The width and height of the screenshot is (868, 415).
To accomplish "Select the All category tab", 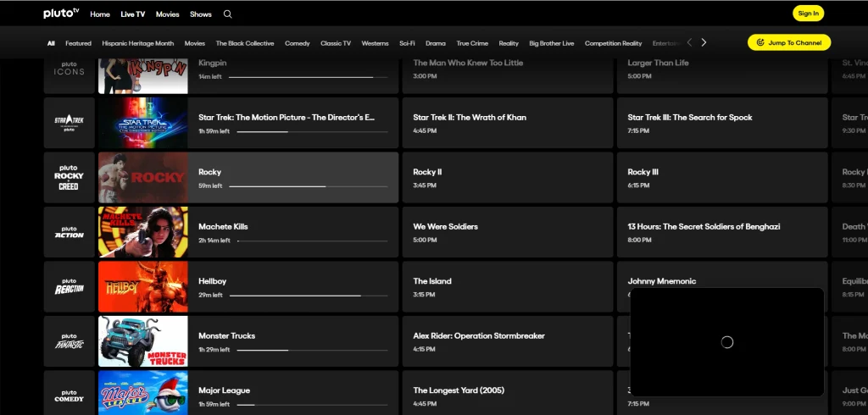I will click(51, 43).
